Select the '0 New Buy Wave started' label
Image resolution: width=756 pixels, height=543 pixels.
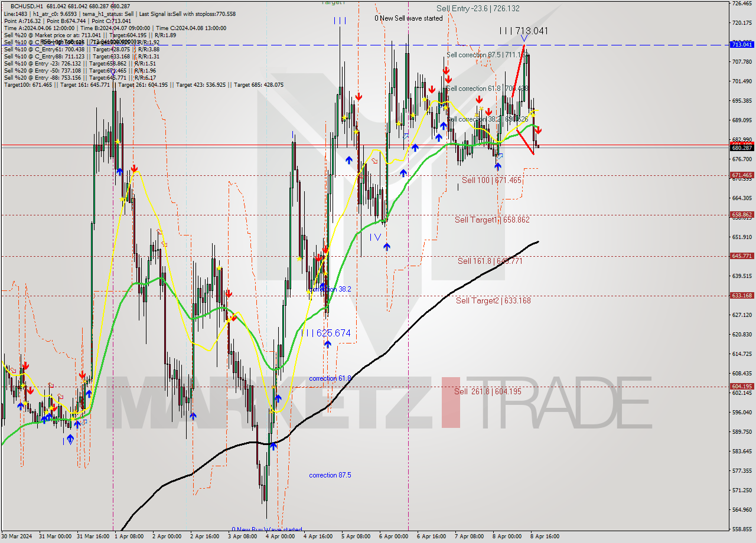pos(266,529)
